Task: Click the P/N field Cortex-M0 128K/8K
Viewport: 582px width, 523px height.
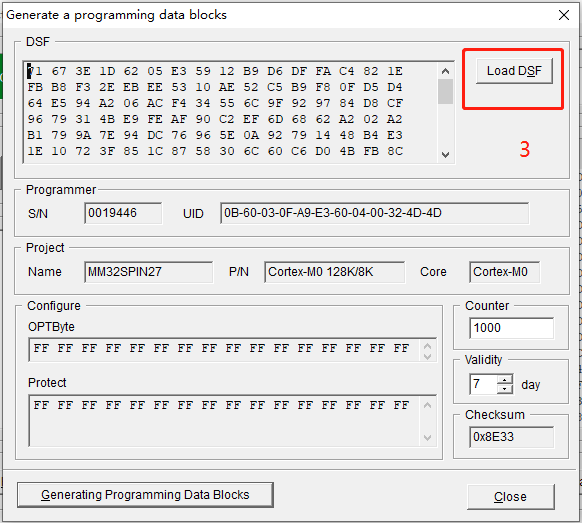Action: [334, 272]
